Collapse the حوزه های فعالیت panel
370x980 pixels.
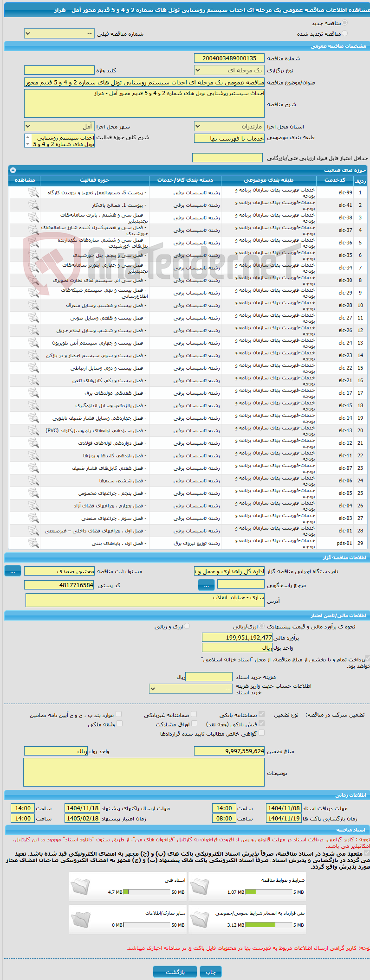[13, 170]
